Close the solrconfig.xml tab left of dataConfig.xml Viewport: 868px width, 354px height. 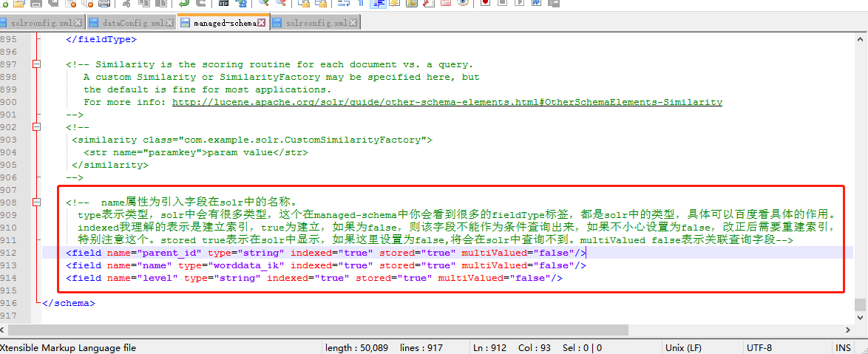point(78,23)
